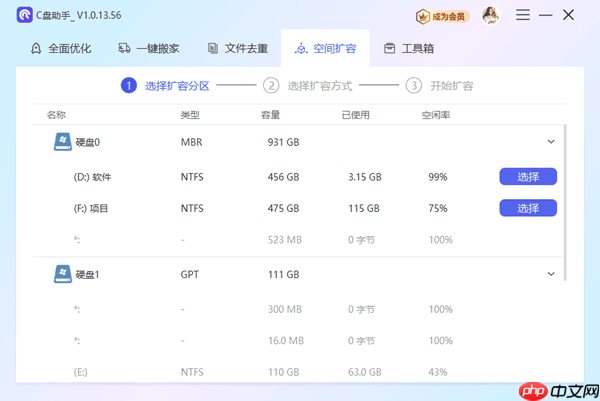The height and width of the screenshot is (401, 600).
Task: Click the 75% free rate value
Action: [x=438, y=209]
